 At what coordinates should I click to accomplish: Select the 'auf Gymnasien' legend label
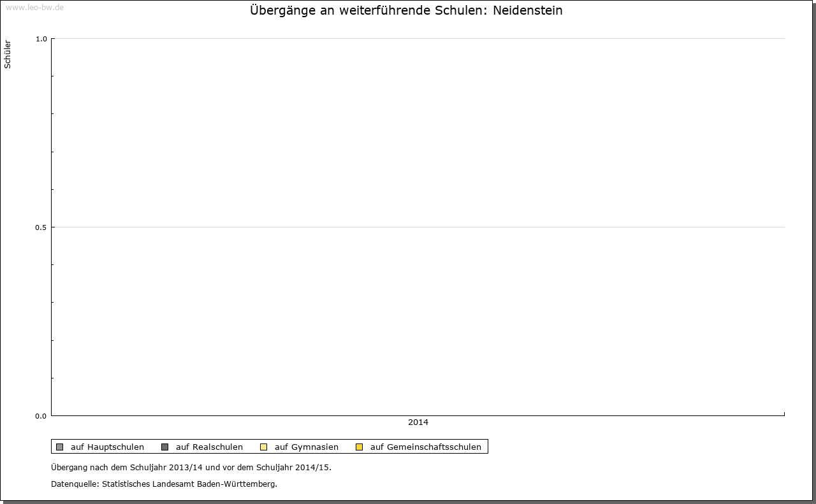(306, 447)
